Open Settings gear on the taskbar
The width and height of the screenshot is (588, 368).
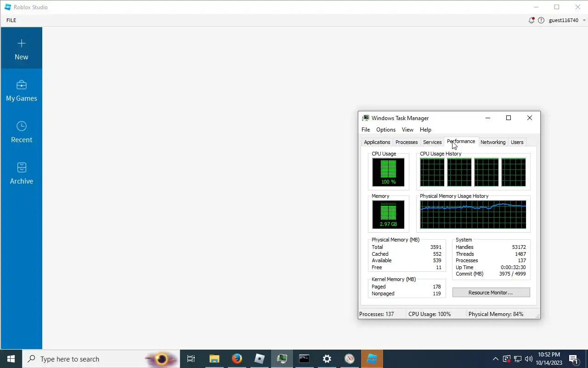click(327, 359)
